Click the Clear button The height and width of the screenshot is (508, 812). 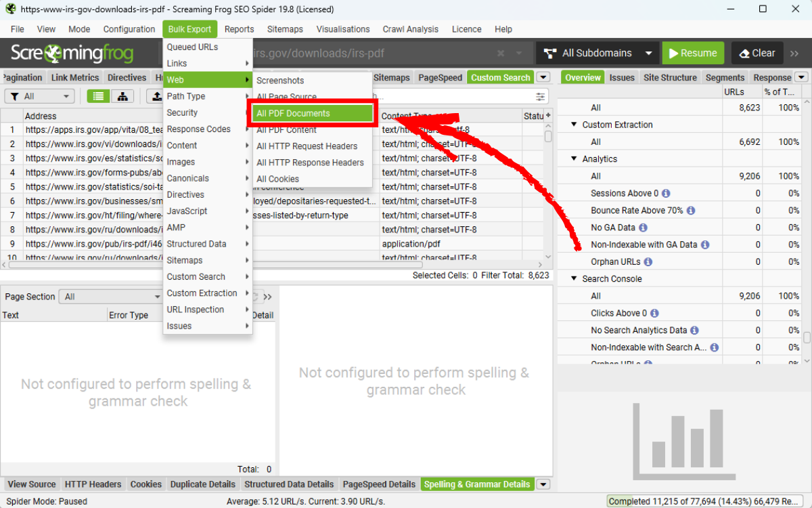pyautogui.click(x=757, y=54)
